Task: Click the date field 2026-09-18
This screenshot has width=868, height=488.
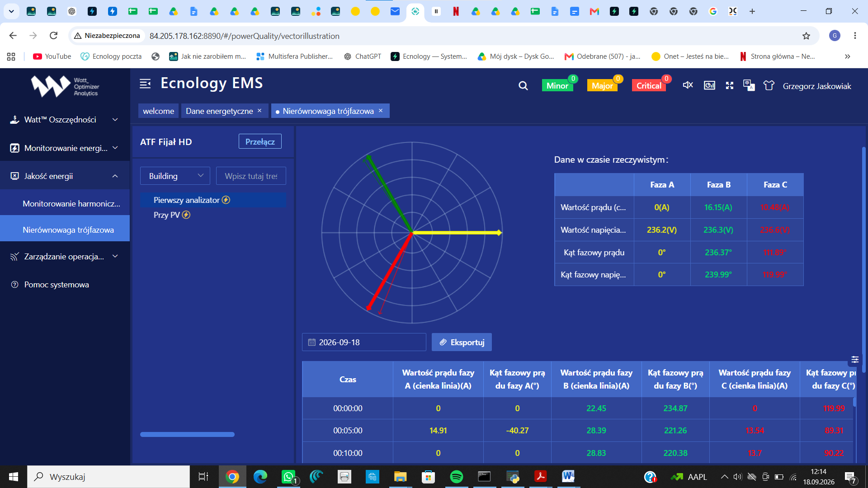Action: [x=364, y=343]
